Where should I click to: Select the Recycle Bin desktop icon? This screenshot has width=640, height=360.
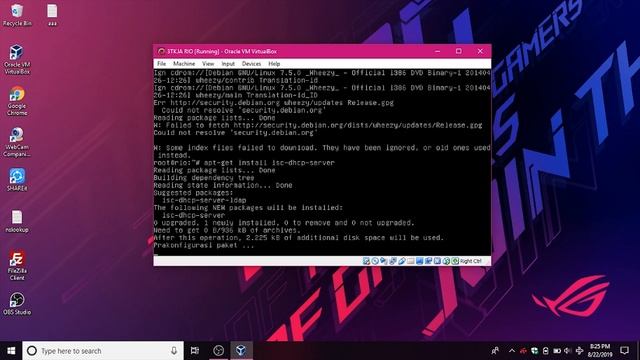pos(17,15)
